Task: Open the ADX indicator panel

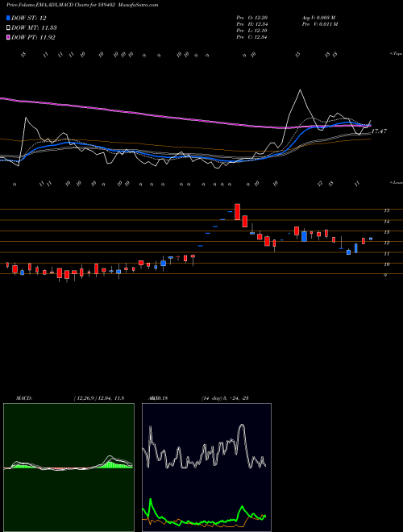Action: tap(206, 468)
